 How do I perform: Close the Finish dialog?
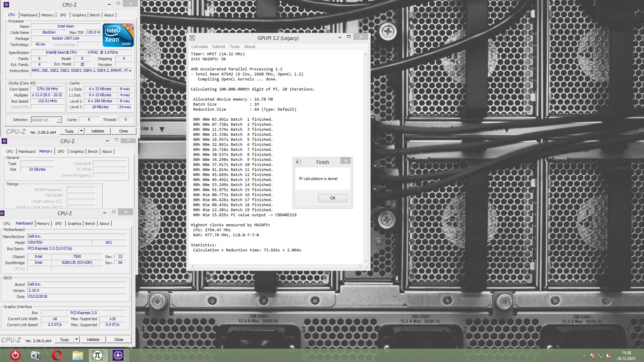pyautogui.click(x=345, y=161)
